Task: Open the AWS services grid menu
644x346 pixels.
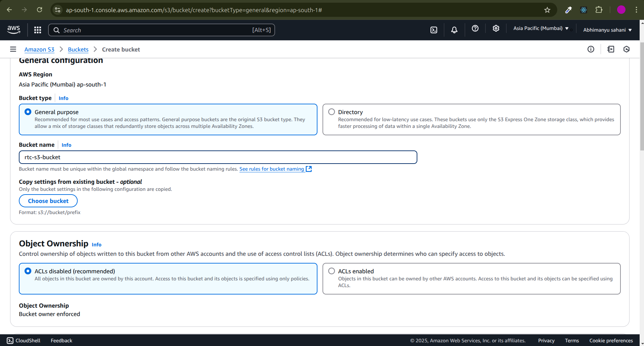Action: tap(38, 30)
